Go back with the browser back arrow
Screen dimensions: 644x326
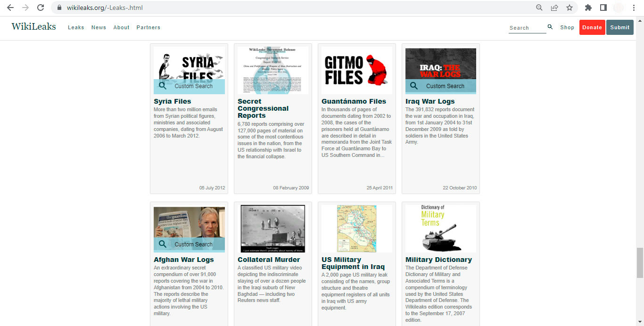tap(10, 8)
